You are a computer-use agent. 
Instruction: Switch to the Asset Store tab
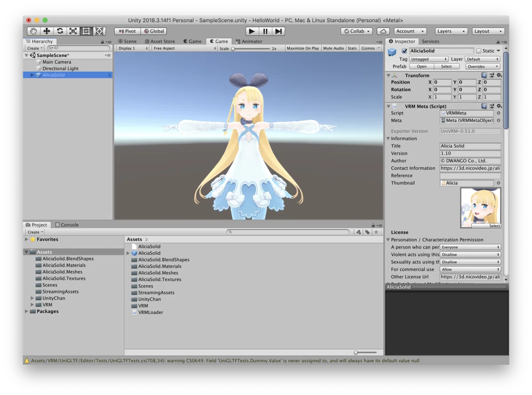click(x=160, y=41)
